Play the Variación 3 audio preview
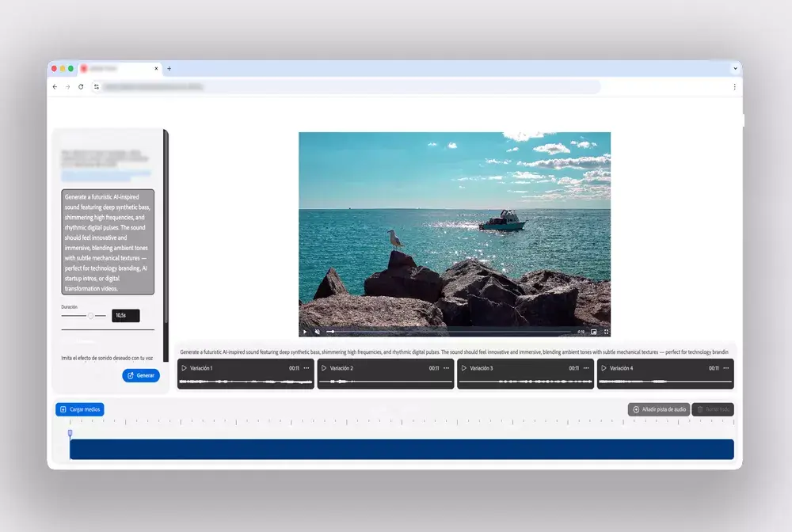Viewport: 792px width, 532px height. click(x=464, y=368)
